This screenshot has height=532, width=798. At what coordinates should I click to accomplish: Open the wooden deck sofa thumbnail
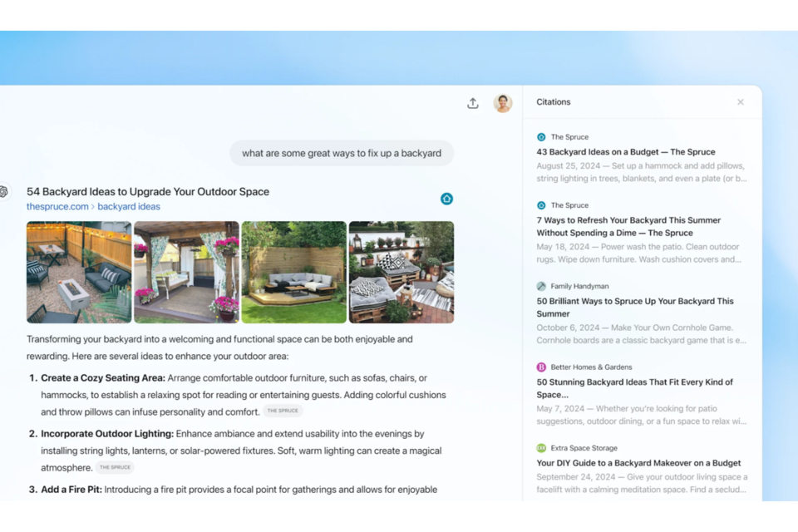[293, 272]
